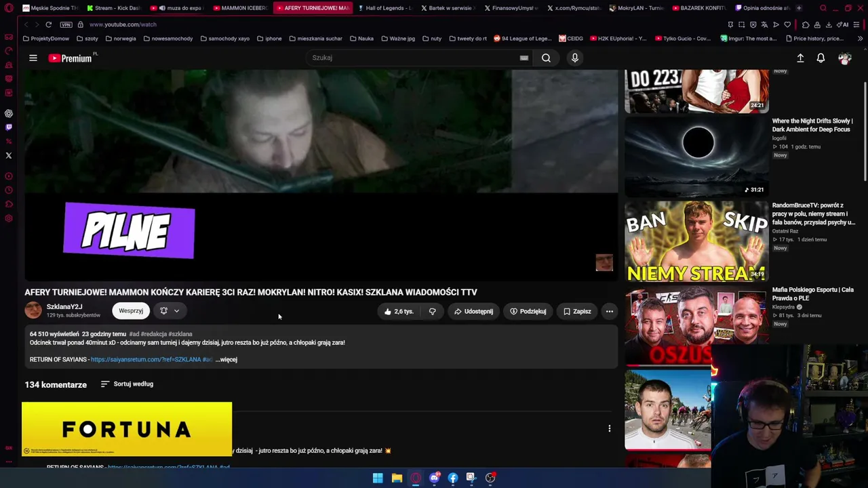Viewport: 868px width, 488px height.
Task: Open the on-screen keyboard in search box
Action: (x=524, y=58)
